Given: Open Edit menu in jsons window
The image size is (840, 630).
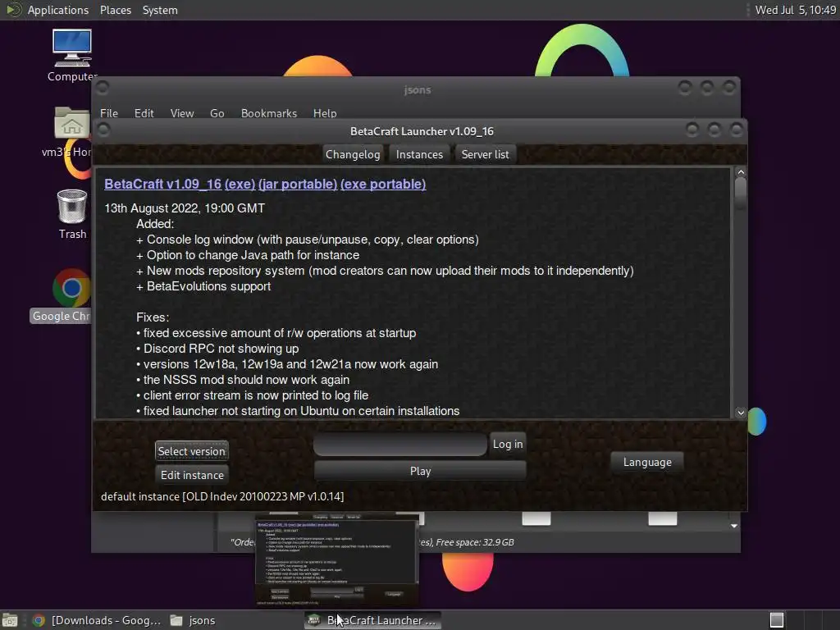Looking at the screenshot, I should pos(144,113).
